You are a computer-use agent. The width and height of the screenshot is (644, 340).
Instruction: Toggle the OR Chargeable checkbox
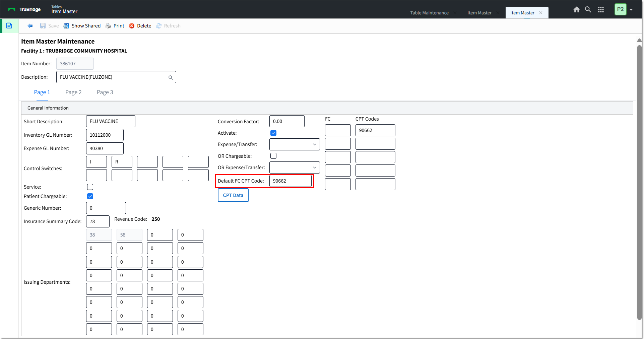273,156
